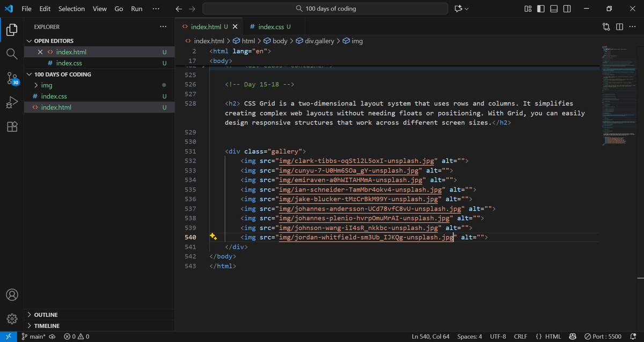Viewport: 644px width, 342px height.
Task: Open the Go menu
Action: (119, 9)
